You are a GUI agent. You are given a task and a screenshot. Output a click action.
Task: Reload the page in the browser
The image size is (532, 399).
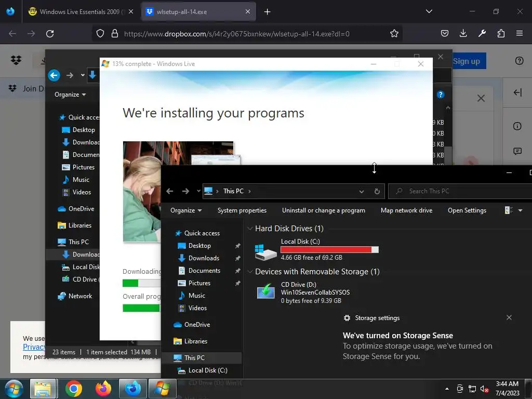tap(50, 34)
